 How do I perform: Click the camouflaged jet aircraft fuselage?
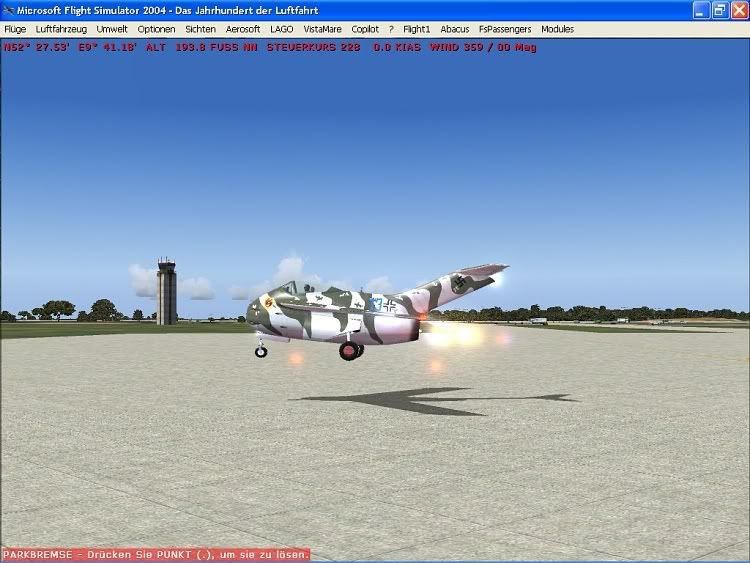click(x=335, y=315)
